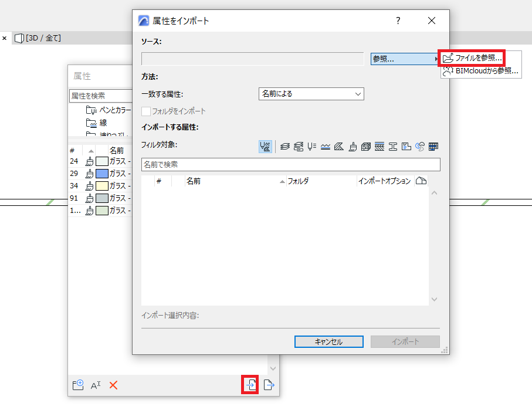The image size is (532, 420).
Task: Open the 一致する属性 dropdown (名前による)
Action: pos(311,94)
